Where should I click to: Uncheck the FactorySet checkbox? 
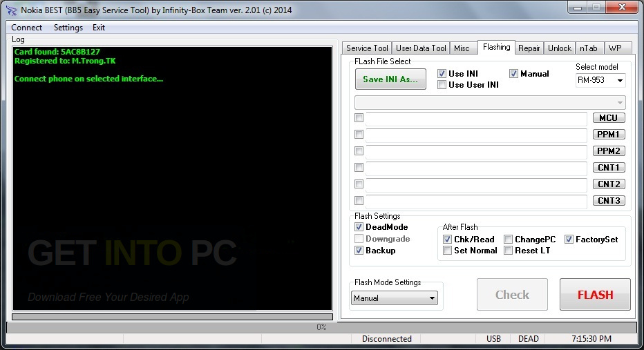click(569, 240)
